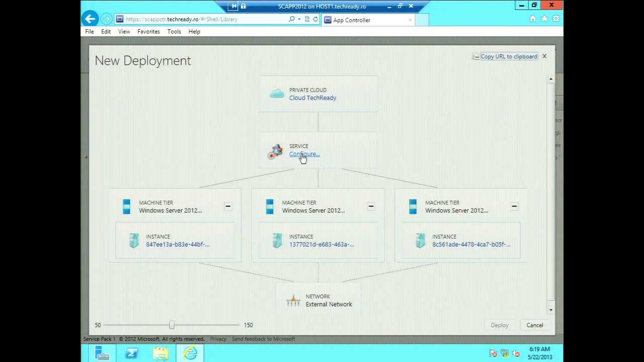
Task: Click the search magnifier in address bar
Action: [x=292, y=19]
